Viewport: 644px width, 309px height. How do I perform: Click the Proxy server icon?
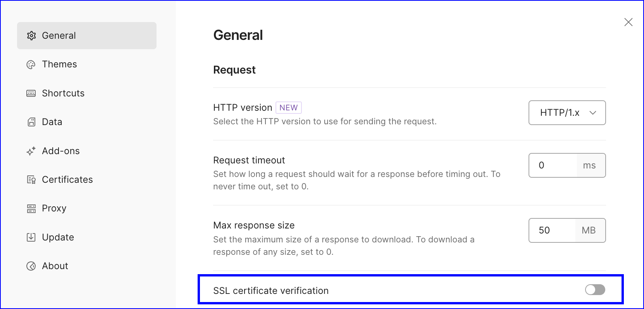pyautogui.click(x=31, y=209)
